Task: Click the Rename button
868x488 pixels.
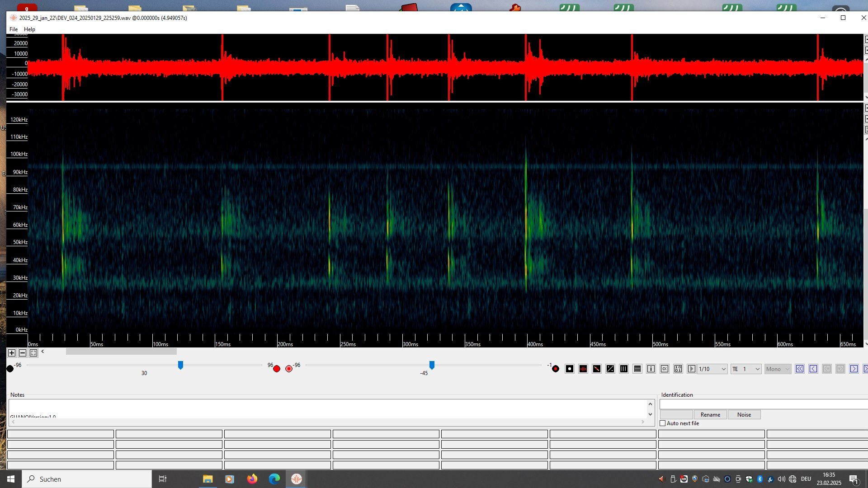Action: (710, 415)
